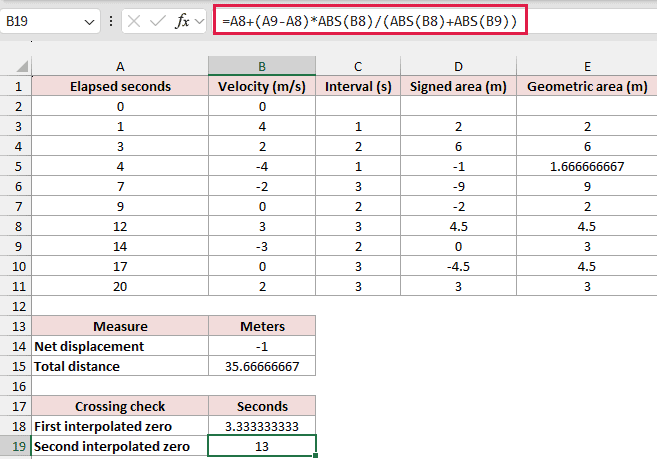Select empty cell C2
Screen dimensions: 657x459
click(x=358, y=106)
